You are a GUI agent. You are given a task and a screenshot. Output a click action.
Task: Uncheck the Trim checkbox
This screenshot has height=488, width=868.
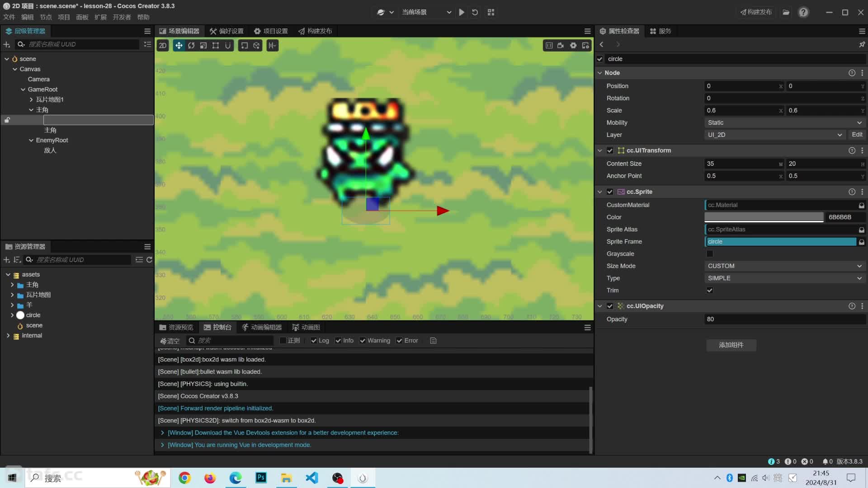[710, 291]
